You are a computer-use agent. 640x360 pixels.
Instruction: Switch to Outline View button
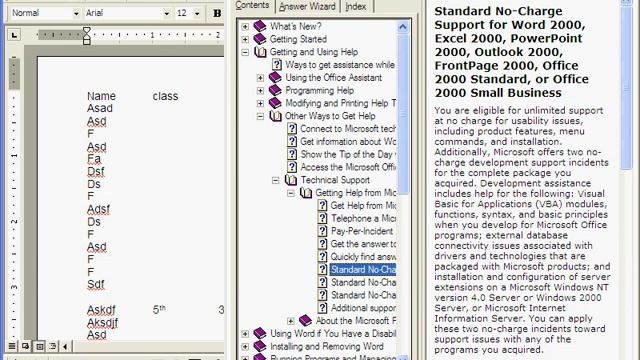53,347
